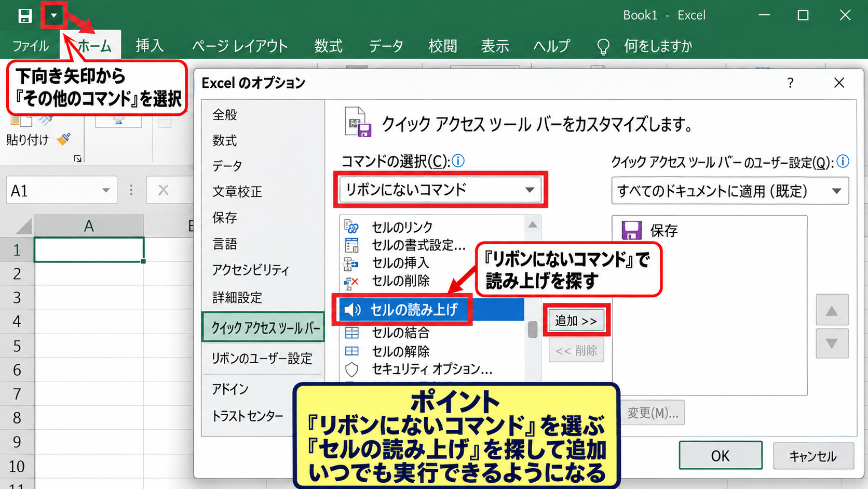Click the << 削除 button
Viewport: 868px width, 489px height.
click(576, 351)
